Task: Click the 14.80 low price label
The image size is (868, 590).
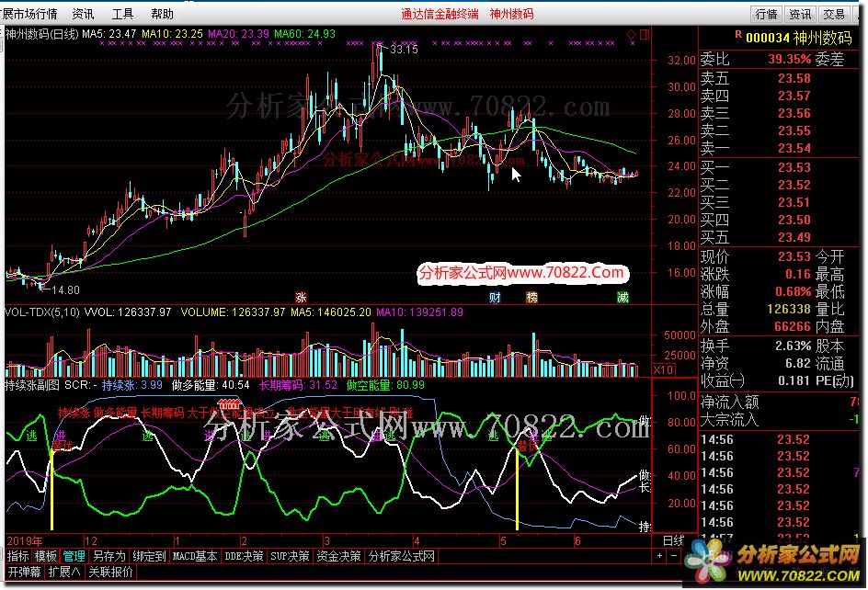Action: [x=66, y=290]
